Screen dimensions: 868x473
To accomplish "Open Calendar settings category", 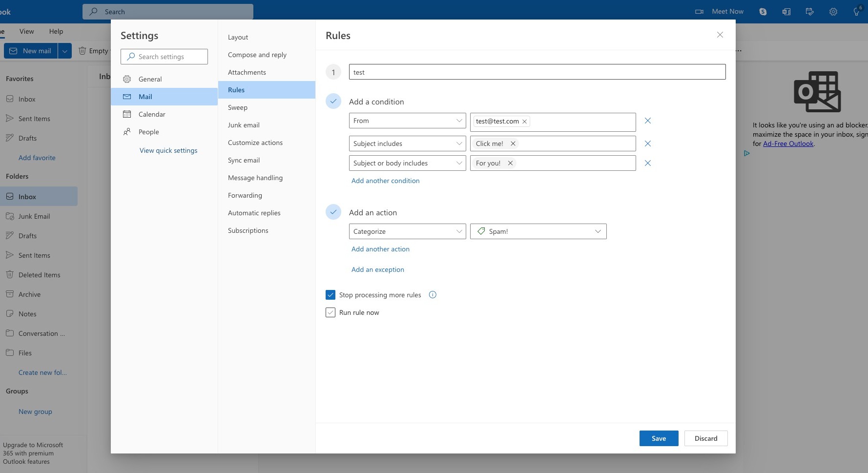I will click(x=152, y=114).
